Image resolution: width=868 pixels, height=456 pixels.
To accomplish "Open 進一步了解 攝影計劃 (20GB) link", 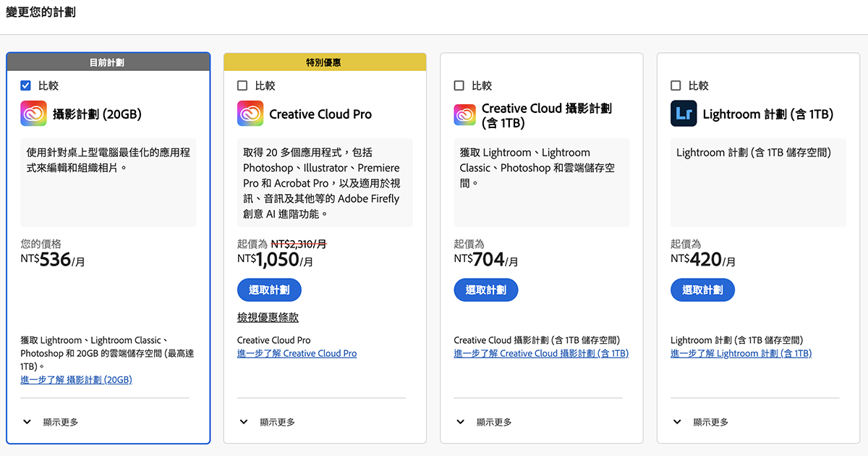I will [76, 379].
